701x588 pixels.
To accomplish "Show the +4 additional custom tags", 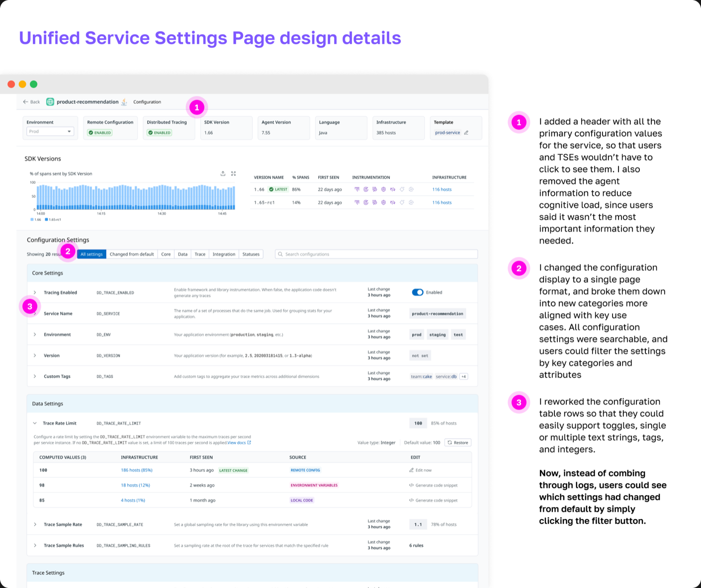I will pyautogui.click(x=463, y=376).
